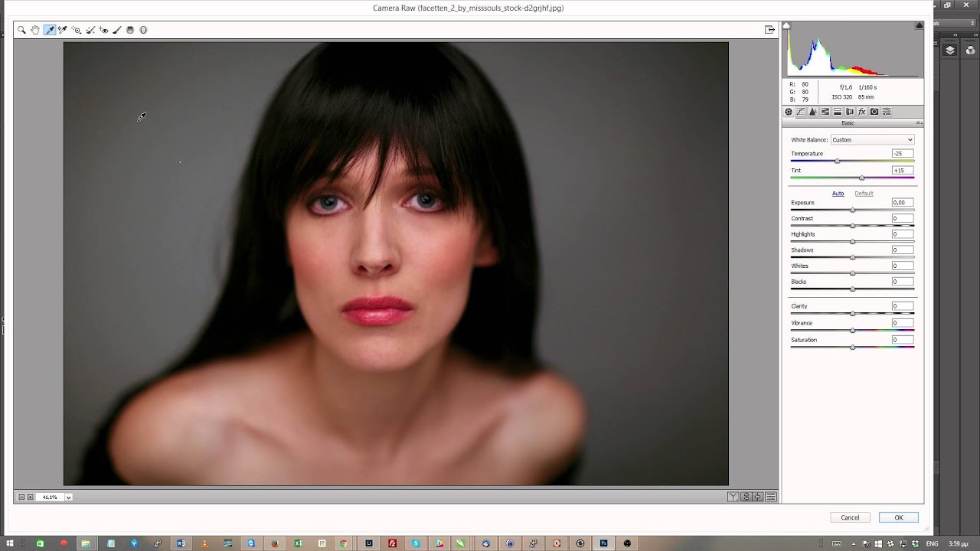The height and width of the screenshot is (551, 980).
Task: Select the Graduated Filter tool
Action: (x=130, y=30)
